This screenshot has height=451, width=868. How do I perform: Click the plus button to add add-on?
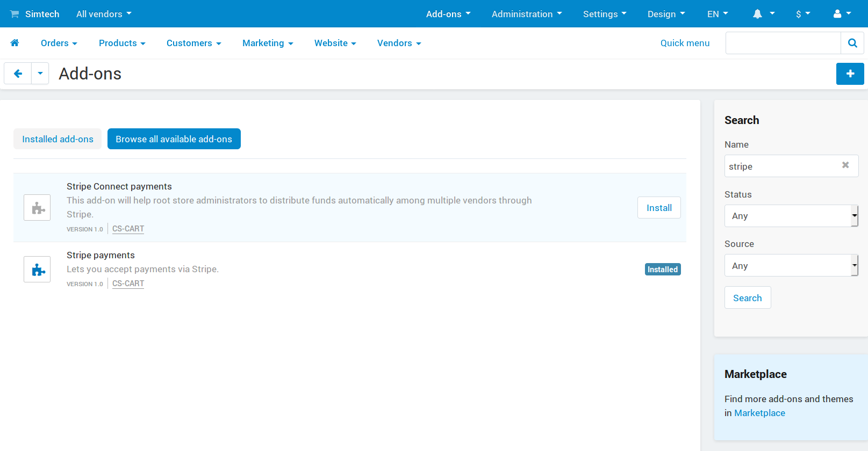tap(850, 74)
